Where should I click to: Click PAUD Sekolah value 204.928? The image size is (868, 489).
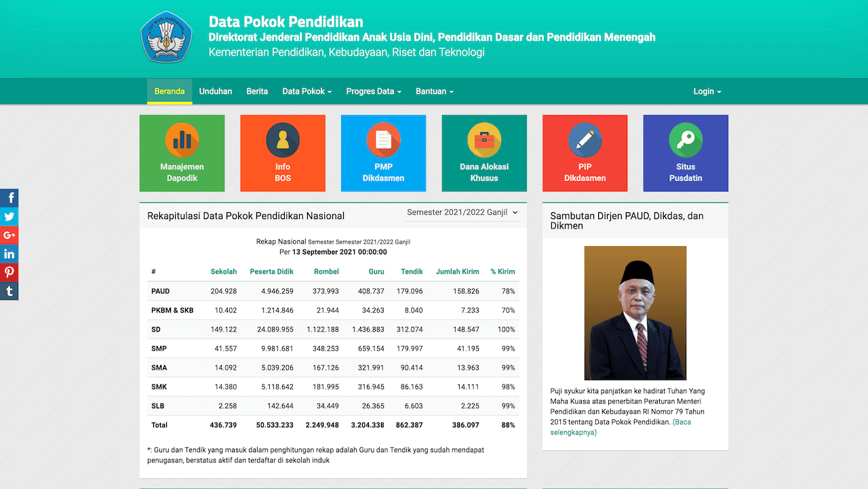coord(224,291)
